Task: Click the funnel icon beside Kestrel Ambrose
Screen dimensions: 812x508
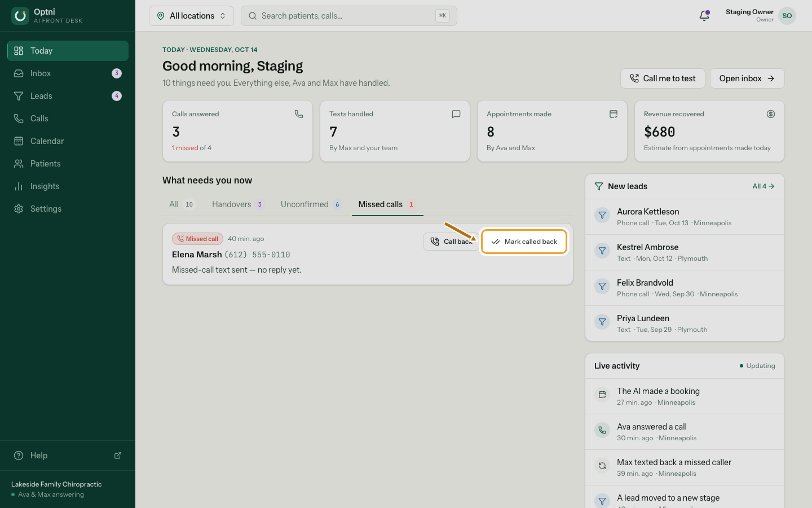Action: click(602, 251)
